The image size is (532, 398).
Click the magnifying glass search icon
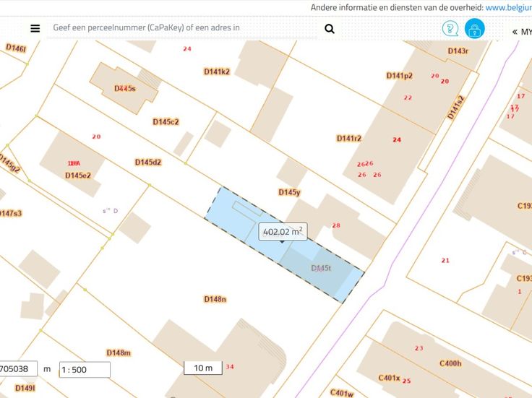tap(330, 29)
